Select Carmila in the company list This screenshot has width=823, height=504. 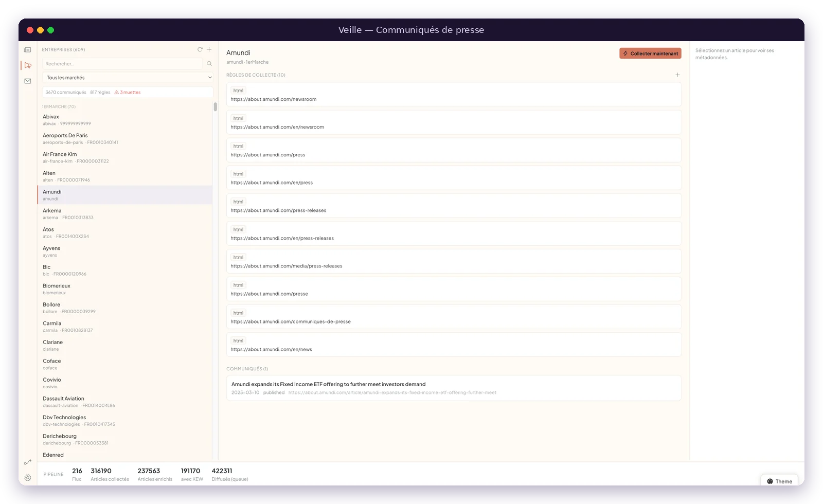click(125, 327)
